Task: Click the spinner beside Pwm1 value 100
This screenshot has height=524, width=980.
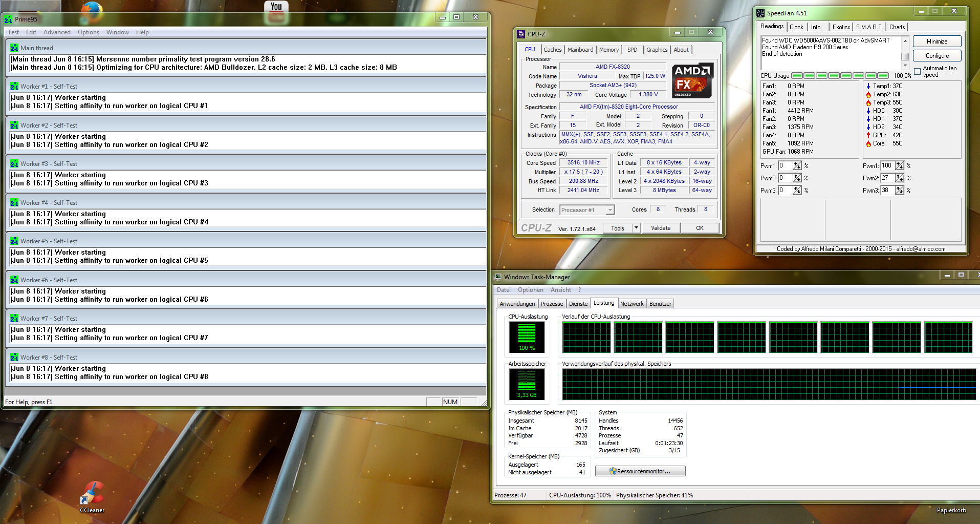Action: pos(900,166)
